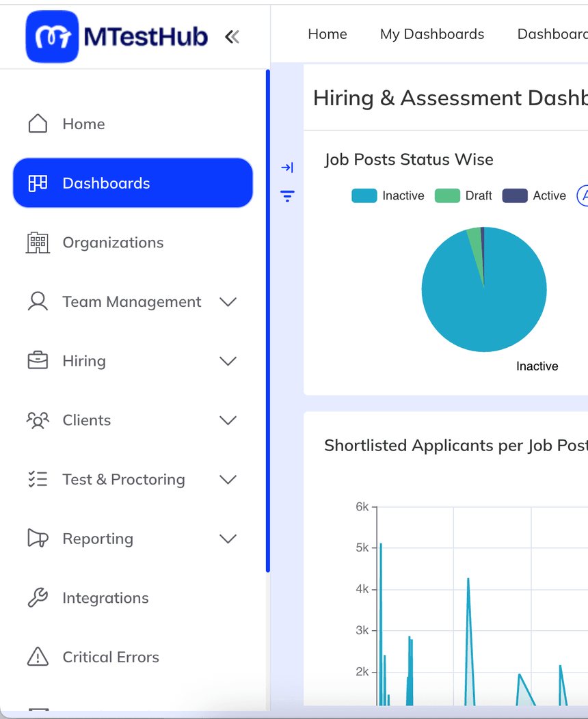Click the Critical Errors warning triangle icon
588x719 pixels.
[38, 657]
